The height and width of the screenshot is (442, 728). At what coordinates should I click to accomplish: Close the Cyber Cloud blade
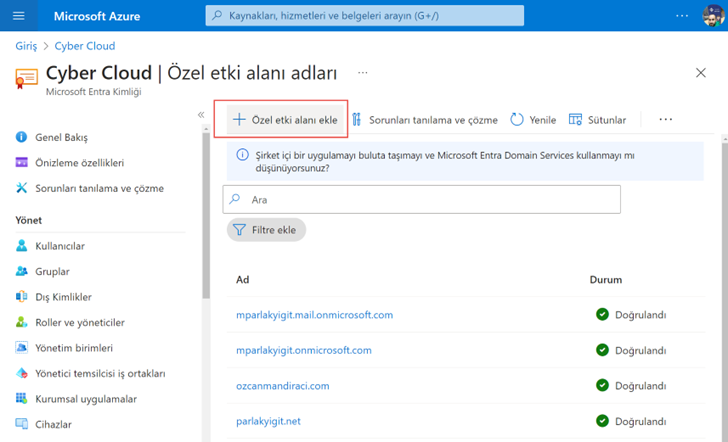coord(701,73)
